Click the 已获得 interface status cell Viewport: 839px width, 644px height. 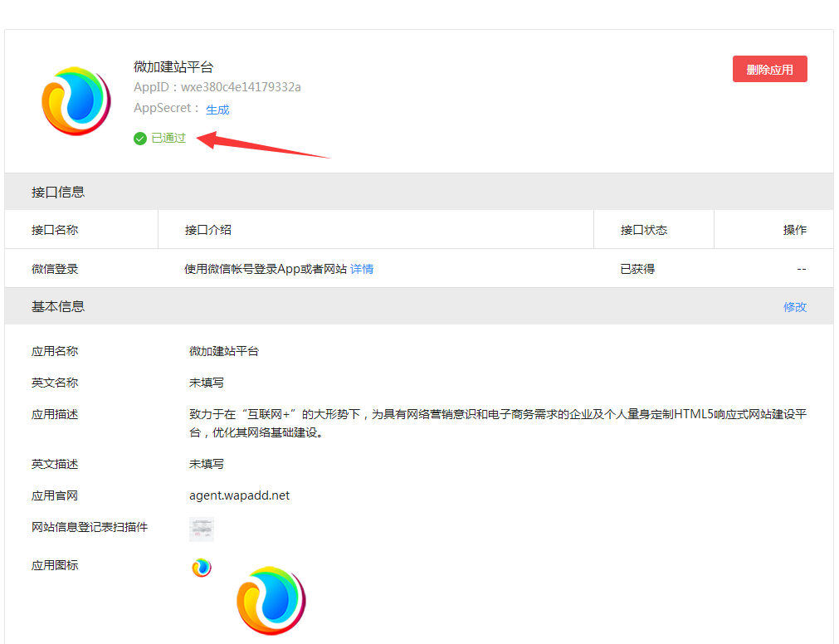637,269
